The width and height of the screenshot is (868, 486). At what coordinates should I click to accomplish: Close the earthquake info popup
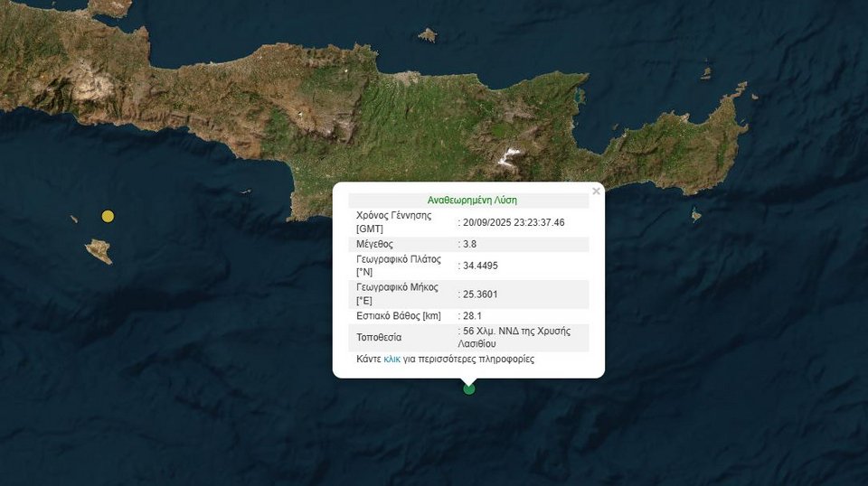coord(596,192)
